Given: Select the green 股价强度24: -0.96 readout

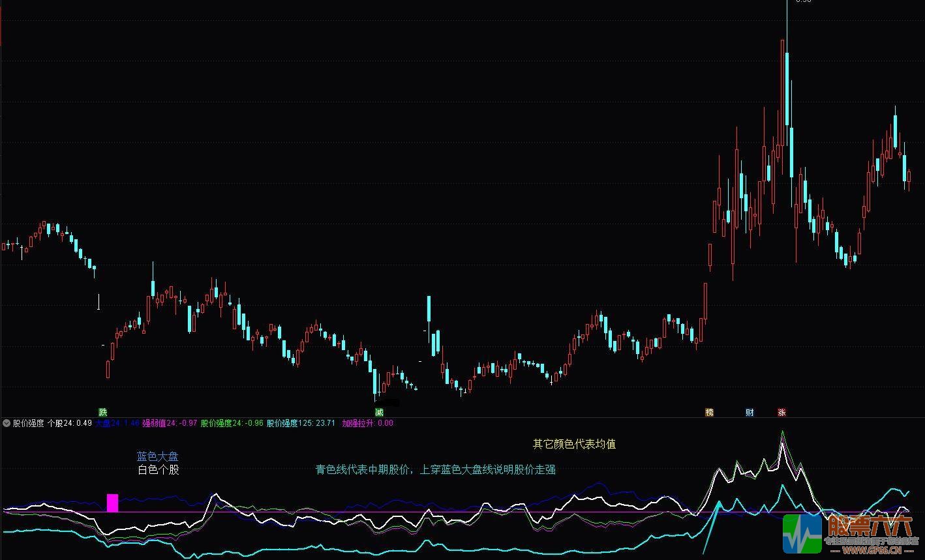Looking at the screenshot, I should coord(232,423).
